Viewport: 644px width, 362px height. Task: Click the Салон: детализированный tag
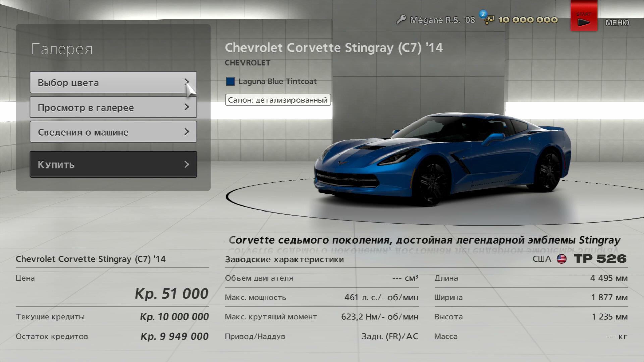278,100
